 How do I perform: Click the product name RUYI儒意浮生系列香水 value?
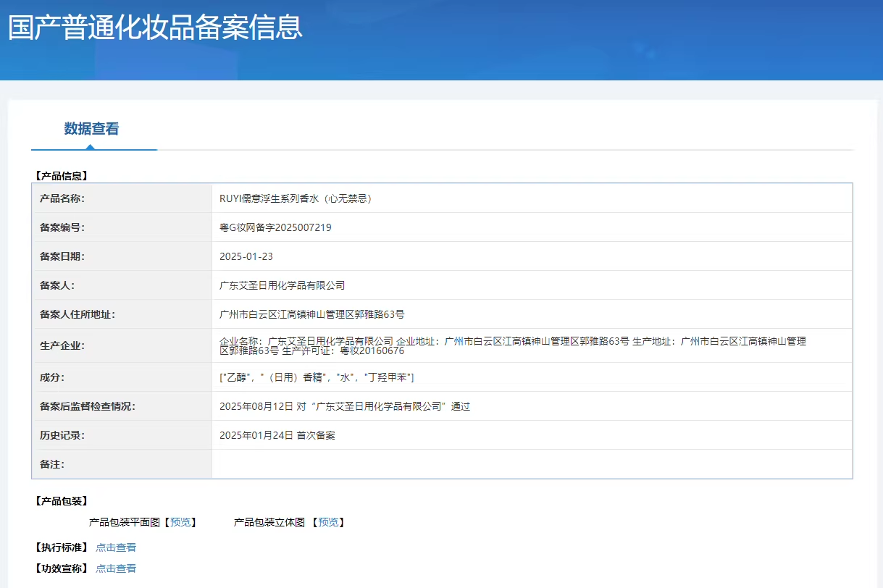[296, 198]
